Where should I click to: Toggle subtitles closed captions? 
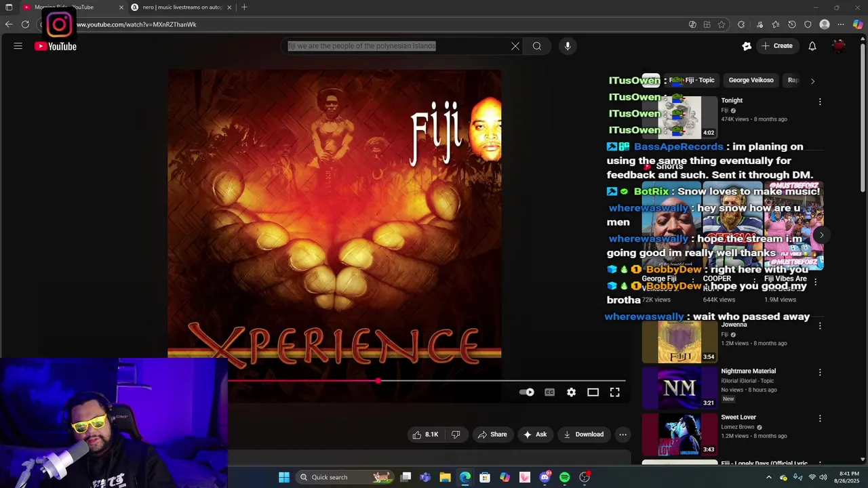(x=549, y=392)
